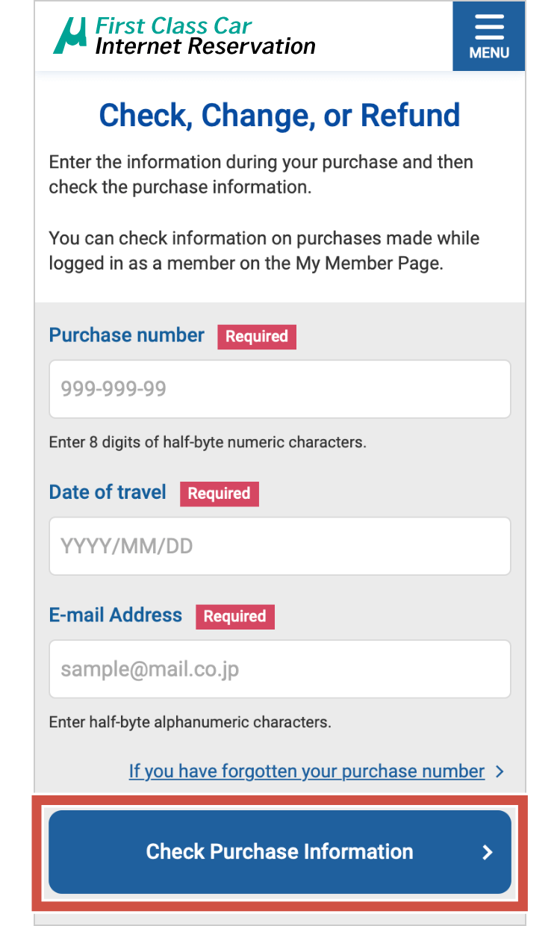Click the half-byte alphanumeric characters hint
The image size is (560, 926).
(190, 722)
